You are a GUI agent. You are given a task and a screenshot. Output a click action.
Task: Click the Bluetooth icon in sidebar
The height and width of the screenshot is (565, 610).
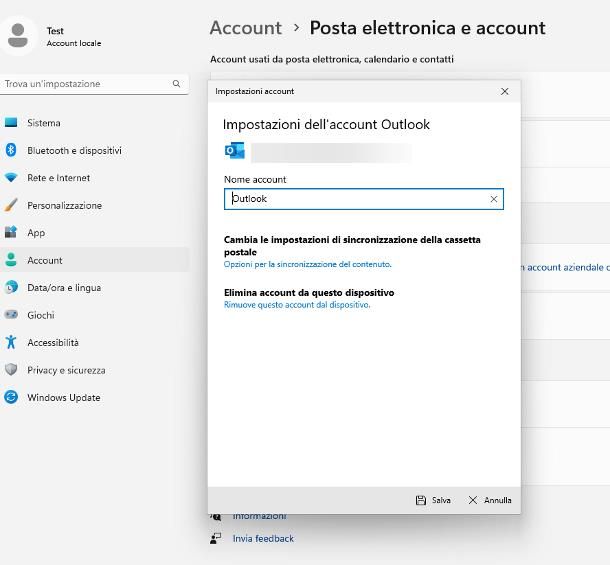click(11, 150)
